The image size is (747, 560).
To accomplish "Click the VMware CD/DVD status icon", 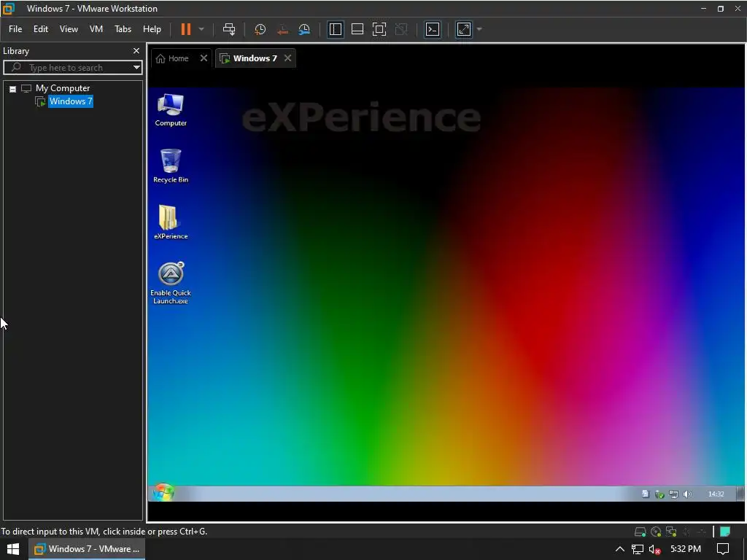I will click(656, 532).
